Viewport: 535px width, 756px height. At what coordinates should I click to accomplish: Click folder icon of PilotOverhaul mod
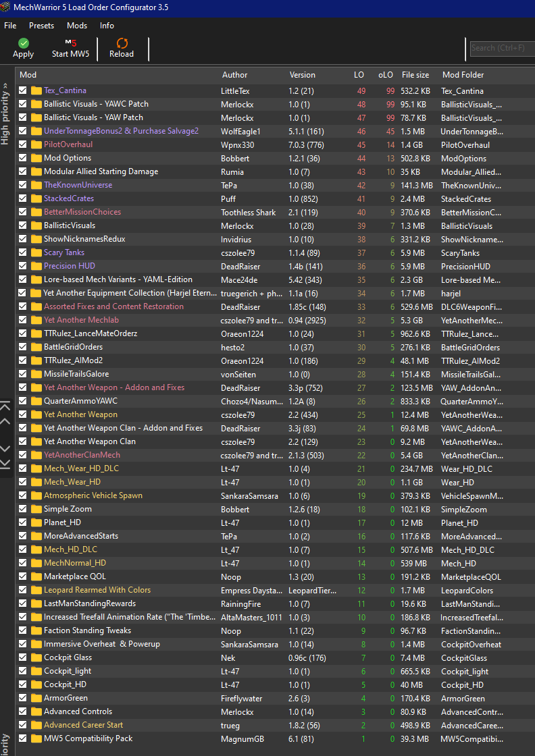coord(36,144)
